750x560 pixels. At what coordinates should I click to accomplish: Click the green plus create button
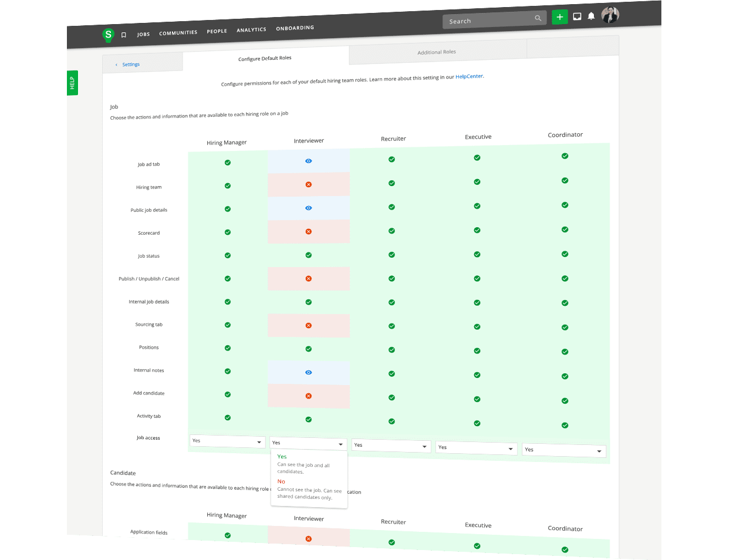pos(560,17)
